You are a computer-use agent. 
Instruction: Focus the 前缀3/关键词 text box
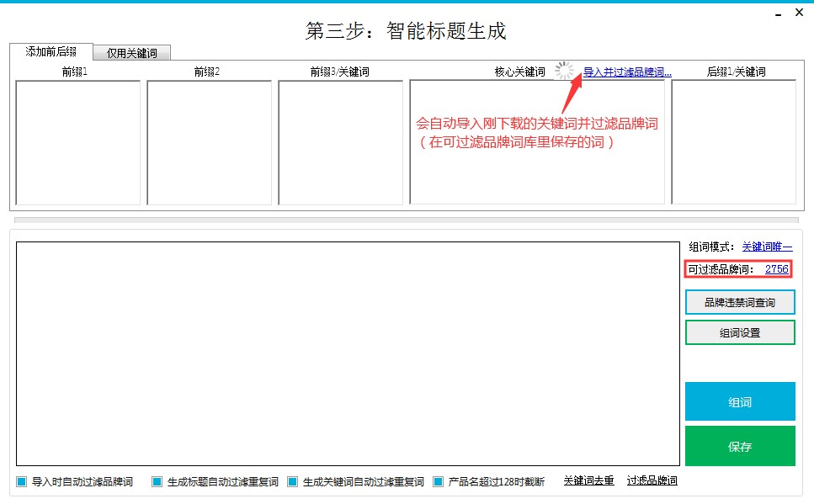pos(340,142)
